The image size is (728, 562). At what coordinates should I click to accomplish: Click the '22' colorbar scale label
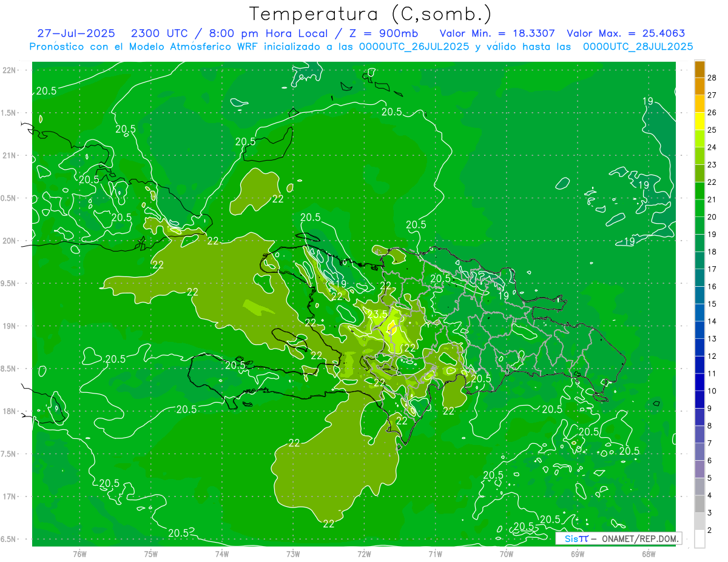712,182
